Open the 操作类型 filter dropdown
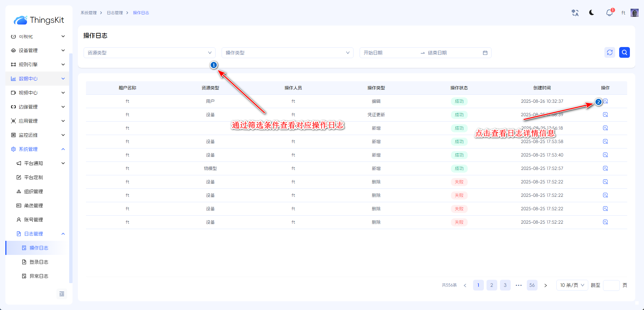Image resolution: width=644 pixels, height=310 pixels. coord(287,53)
